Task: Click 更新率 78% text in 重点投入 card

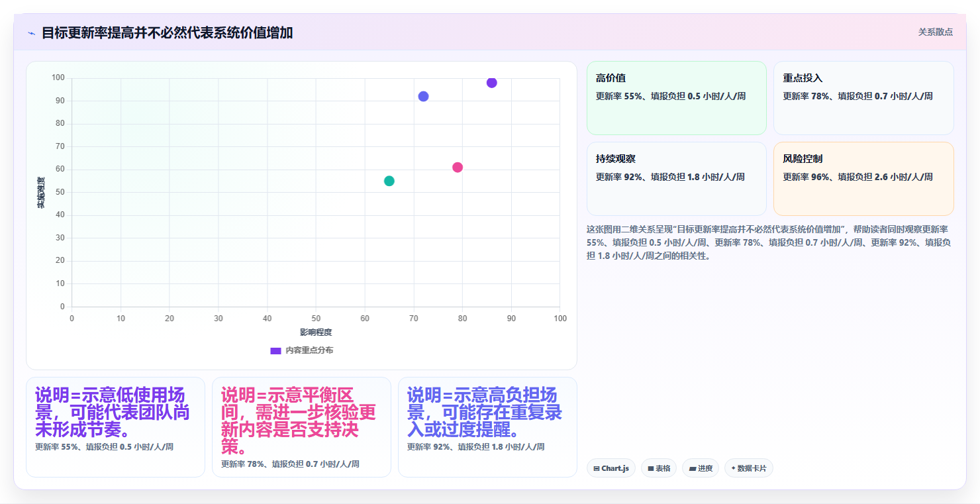Action: (858, 96)
